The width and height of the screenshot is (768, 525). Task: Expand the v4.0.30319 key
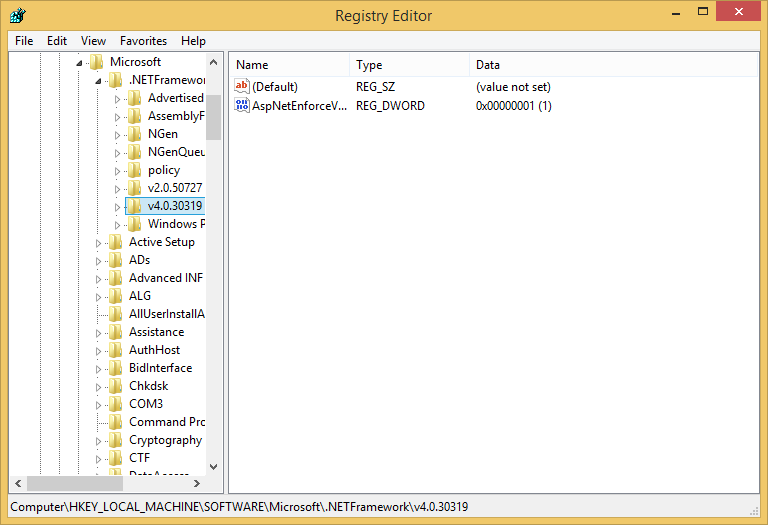point(117,207)
